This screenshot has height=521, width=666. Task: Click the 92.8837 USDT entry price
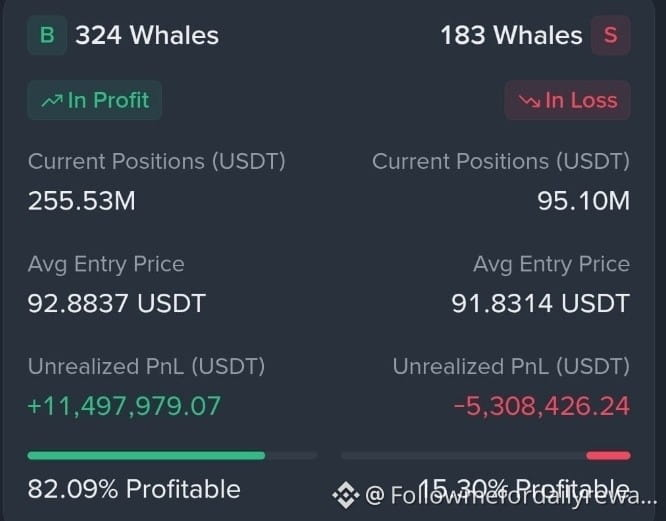117,303
